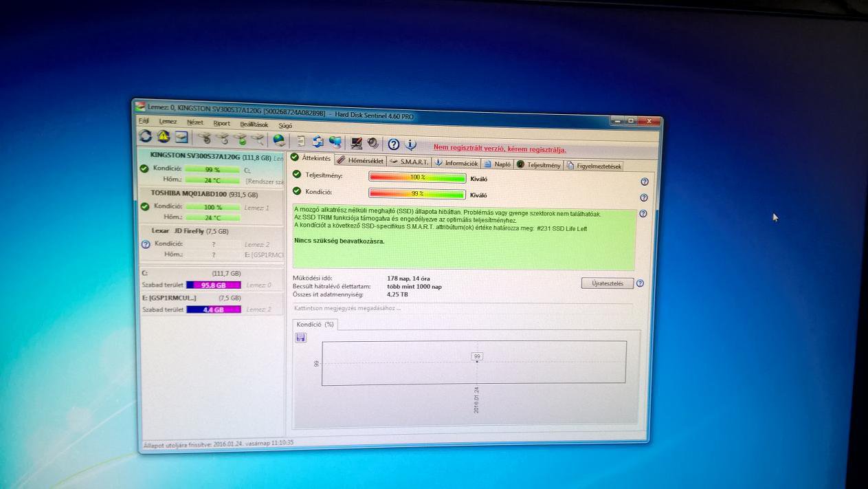This screenshot has height=489, width=868.
Task: Switch to the S.M.A.R.T. tab
Action: 408,162
